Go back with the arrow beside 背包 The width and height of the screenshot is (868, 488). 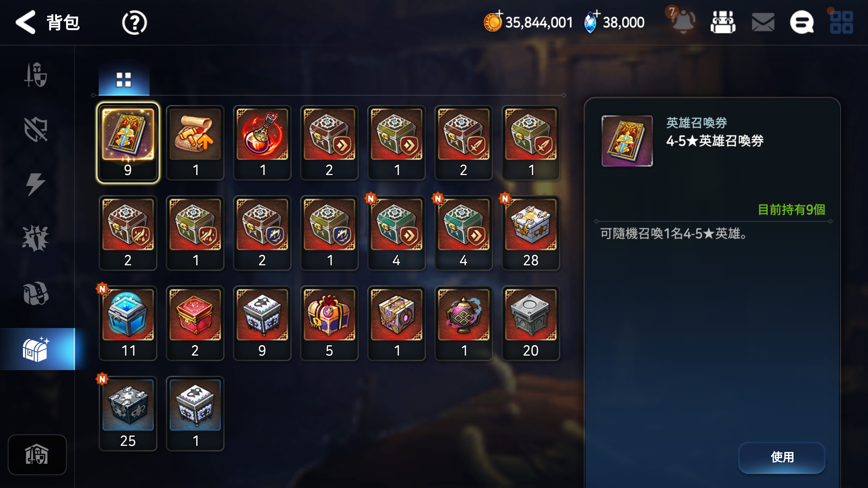(25, 22)
